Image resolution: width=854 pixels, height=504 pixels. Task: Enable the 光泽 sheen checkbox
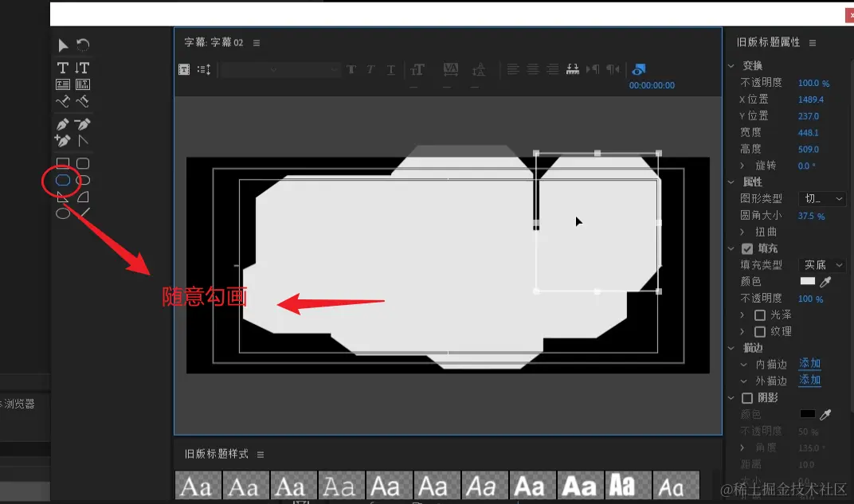[760, 315]
